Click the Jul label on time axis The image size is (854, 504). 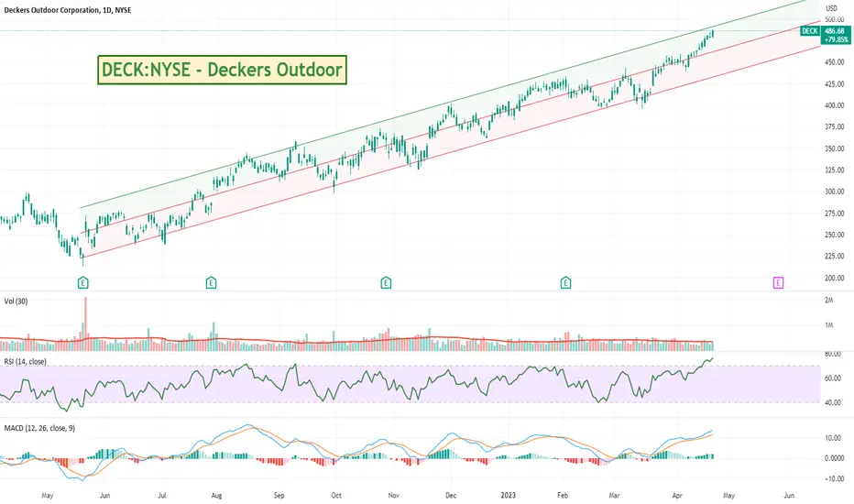(162, 496)
